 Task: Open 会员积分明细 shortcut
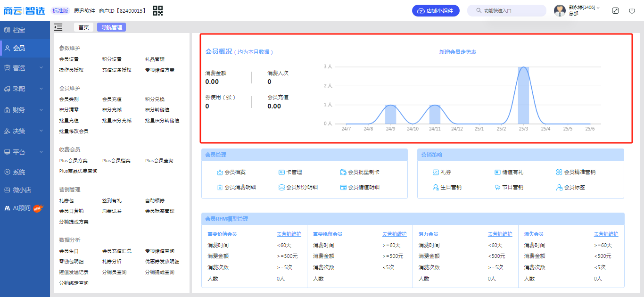(x=298, y=187)
